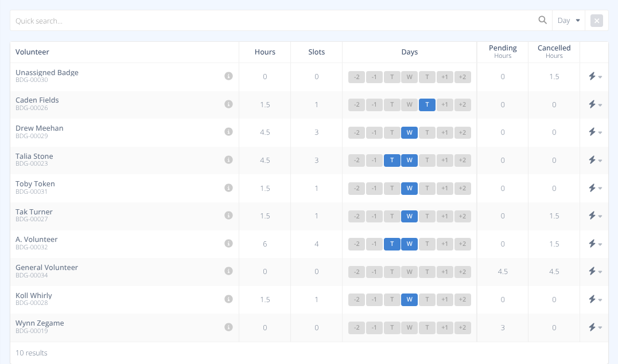Open info icon for Talia Stone
This screenshot has width=618, height=364.
coord(228,160)
